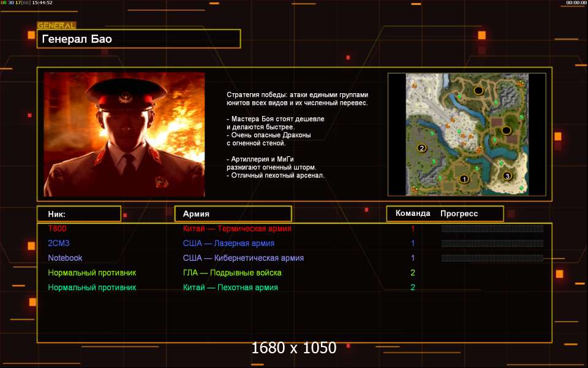
Task: Click США — Лазерная армия
Action: tap(228, 243)
